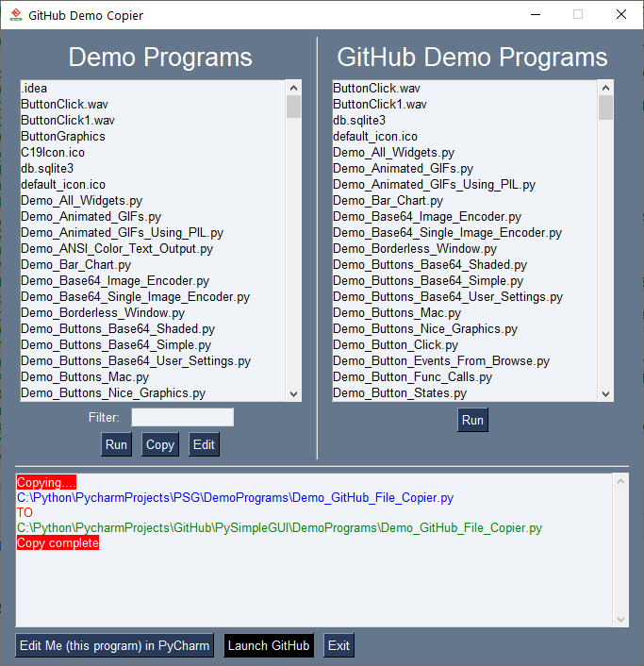Select ButtonClick.wav in GitHub Demo Programs list

click(x=465, y=89)
